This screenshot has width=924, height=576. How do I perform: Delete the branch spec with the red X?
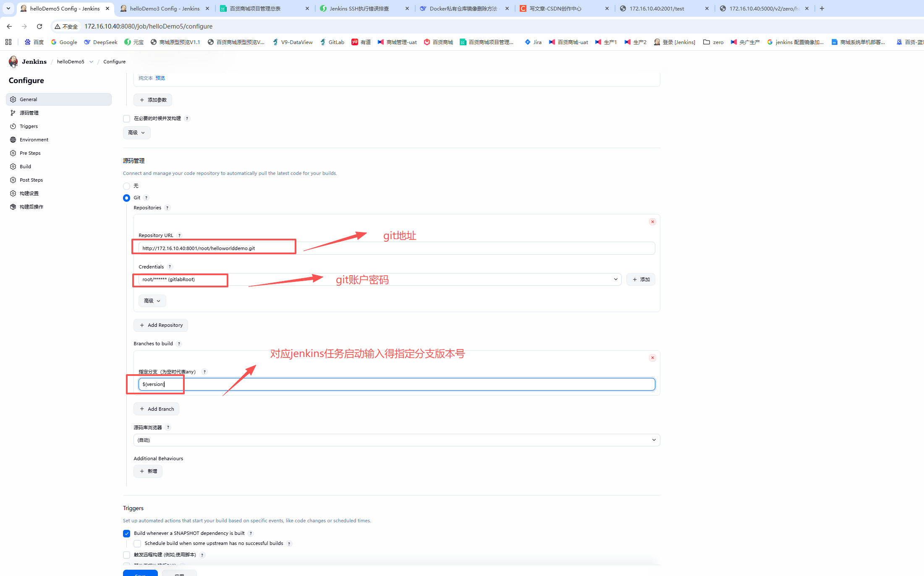[x=652, y=358]
